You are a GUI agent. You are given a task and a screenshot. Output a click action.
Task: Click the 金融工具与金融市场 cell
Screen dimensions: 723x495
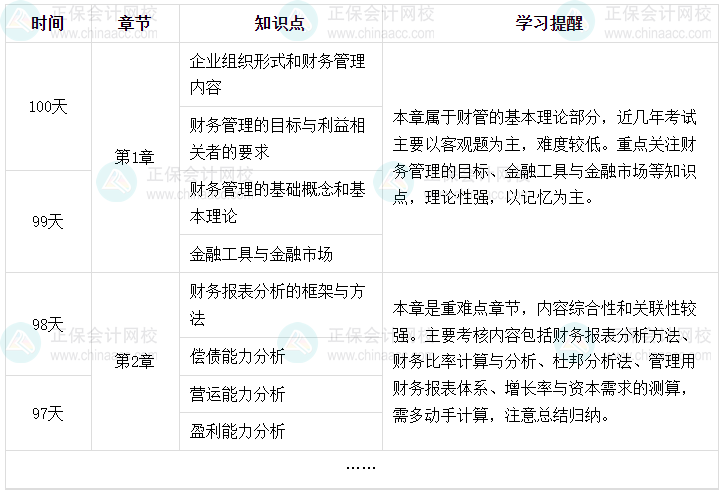point(262,253)
